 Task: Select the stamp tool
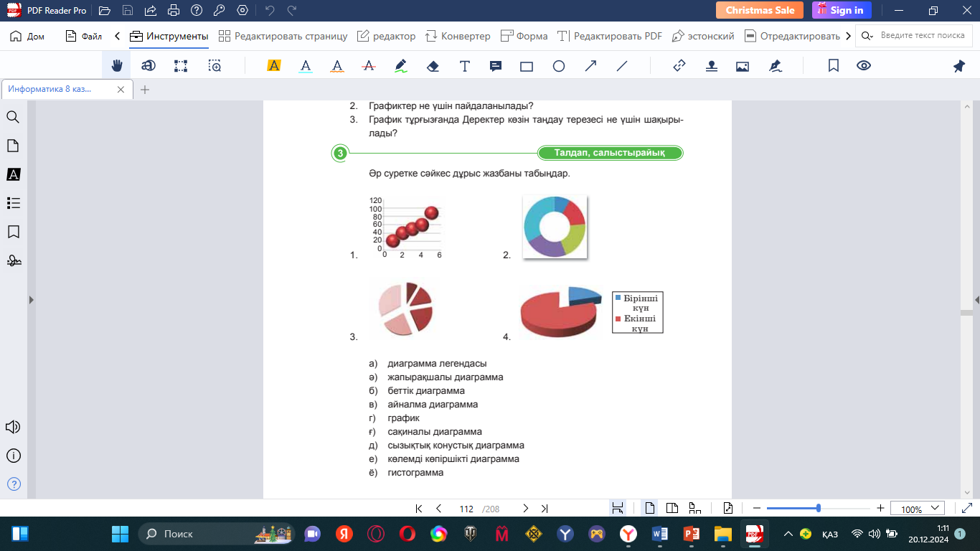pyautogui.click(x=711, y=66)
